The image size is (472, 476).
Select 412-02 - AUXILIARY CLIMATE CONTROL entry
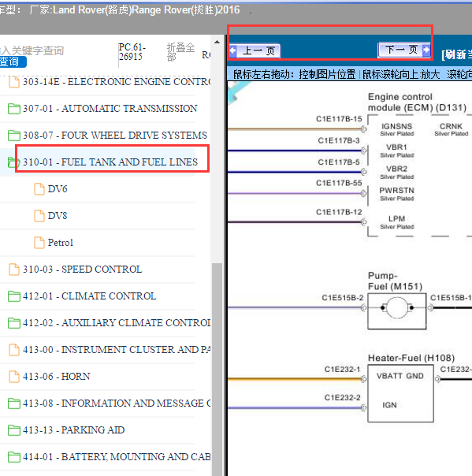[x=117, y=322]
